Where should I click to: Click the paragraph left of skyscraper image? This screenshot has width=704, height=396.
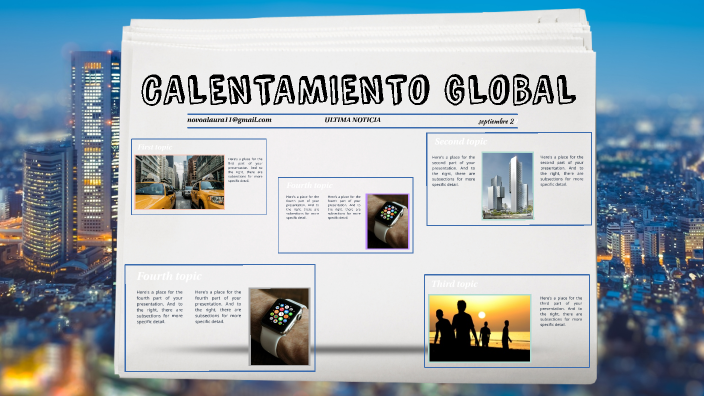point(453,171)
